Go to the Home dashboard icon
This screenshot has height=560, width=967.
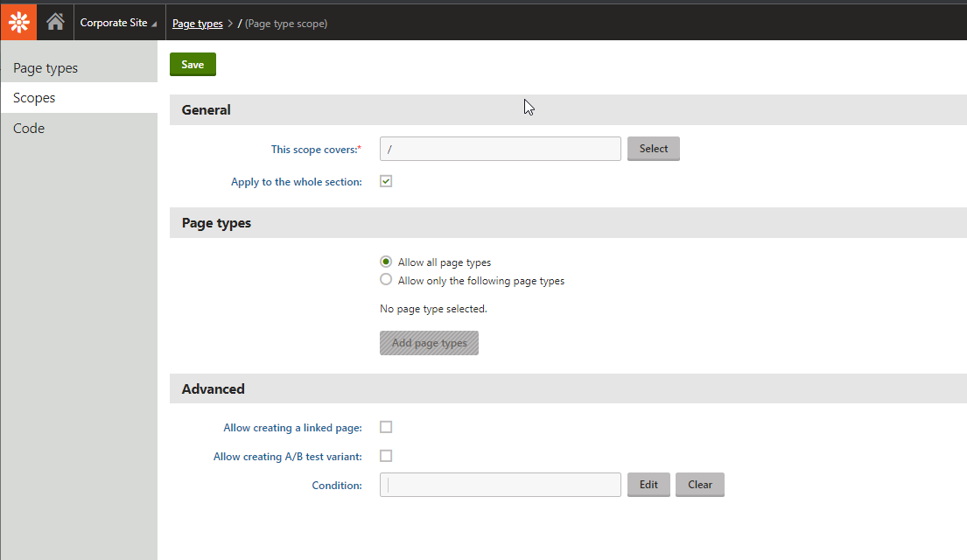coord(55,23)
